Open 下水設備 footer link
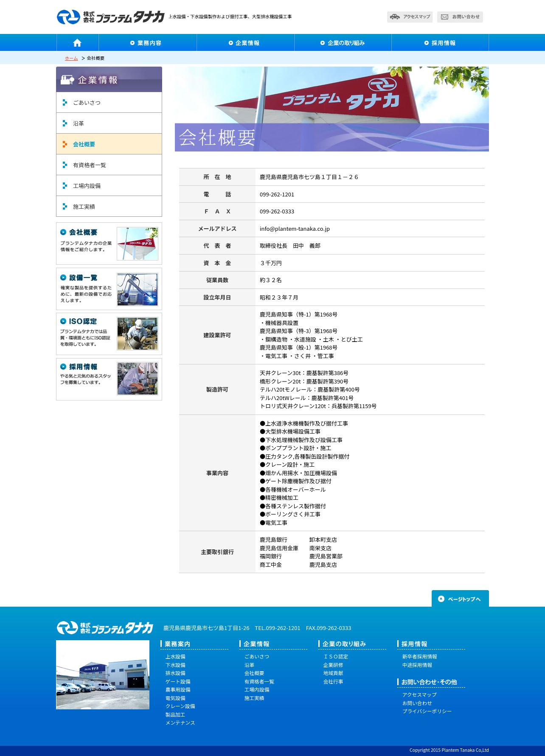The height and width of the screenshot is (756, 545). pos(175,665)
